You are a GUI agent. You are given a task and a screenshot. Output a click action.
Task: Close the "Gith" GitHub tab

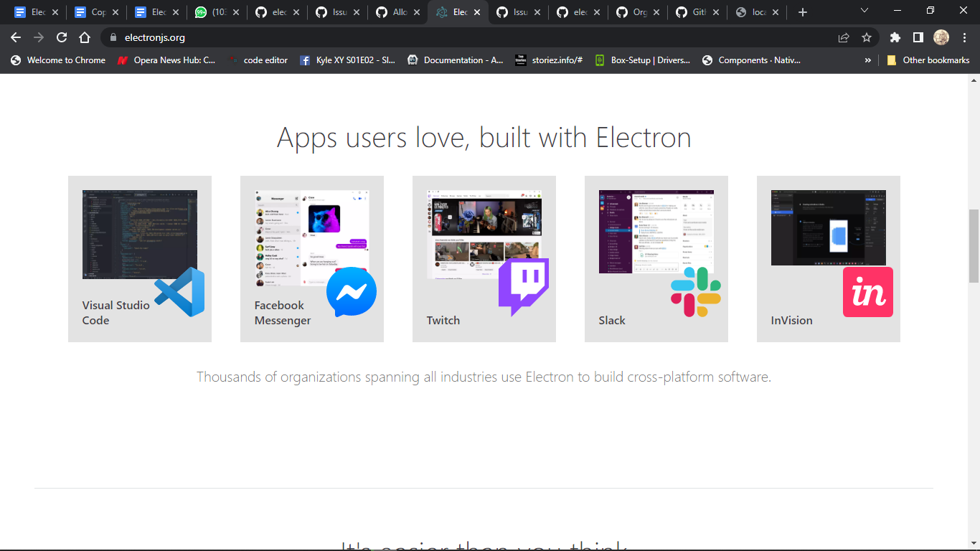click(x=717, y=12)
